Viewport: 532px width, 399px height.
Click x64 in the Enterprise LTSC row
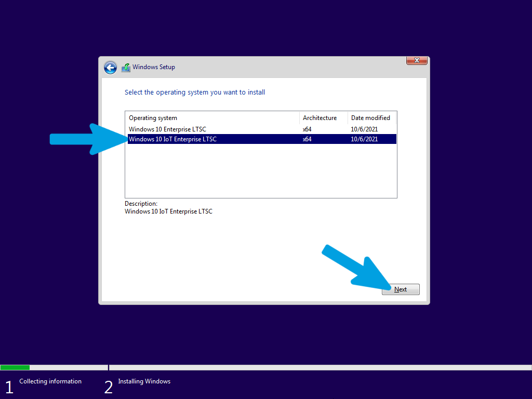[307, 129]
